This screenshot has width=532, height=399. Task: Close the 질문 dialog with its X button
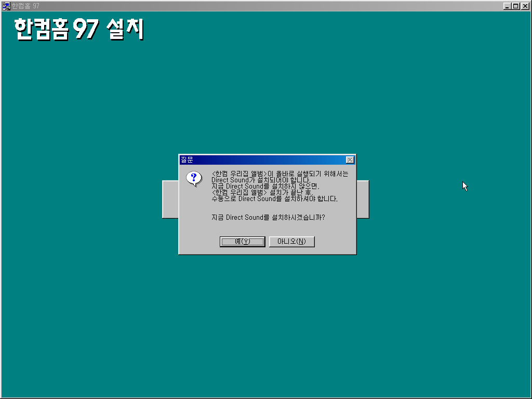click(350, 160)
